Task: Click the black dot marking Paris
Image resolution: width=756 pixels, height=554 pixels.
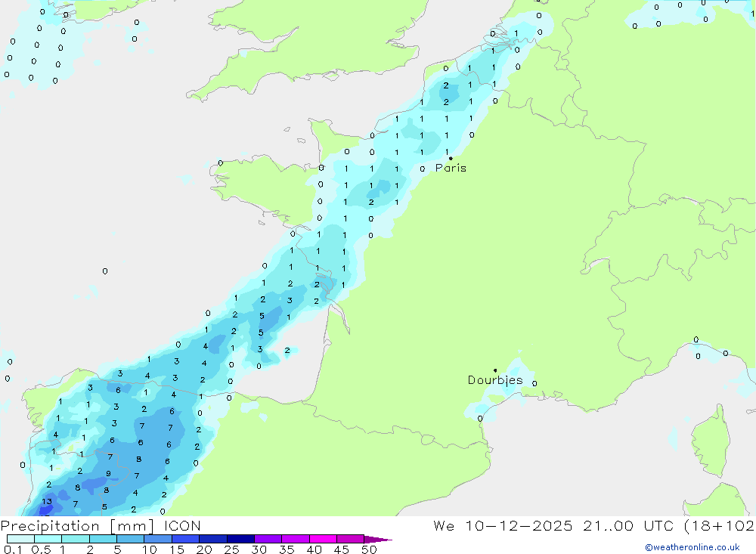Action: click(451, 158)
